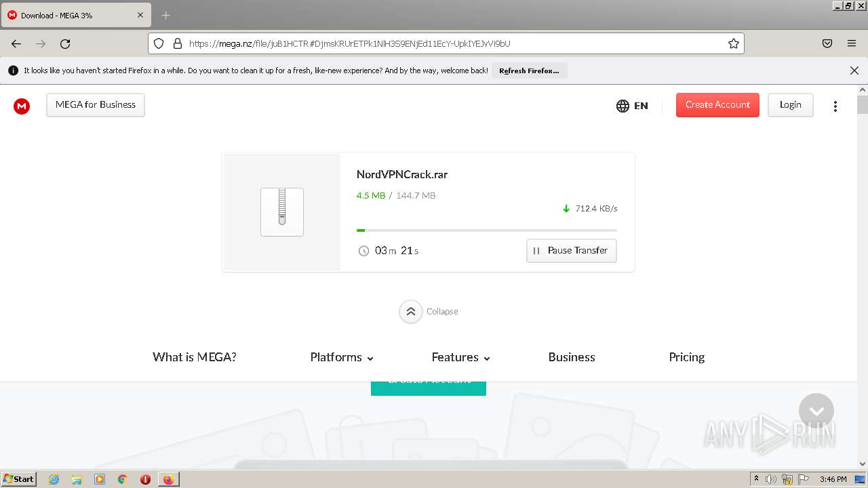Click the page vertical scrollbar
Viewport: 868px width, 488px height.
(863, 278)
